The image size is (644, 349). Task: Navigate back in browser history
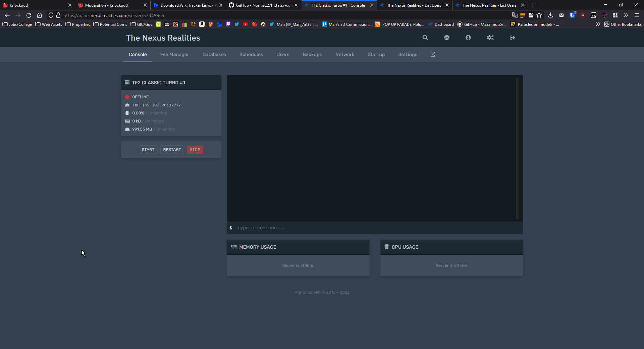pos(7,15)
